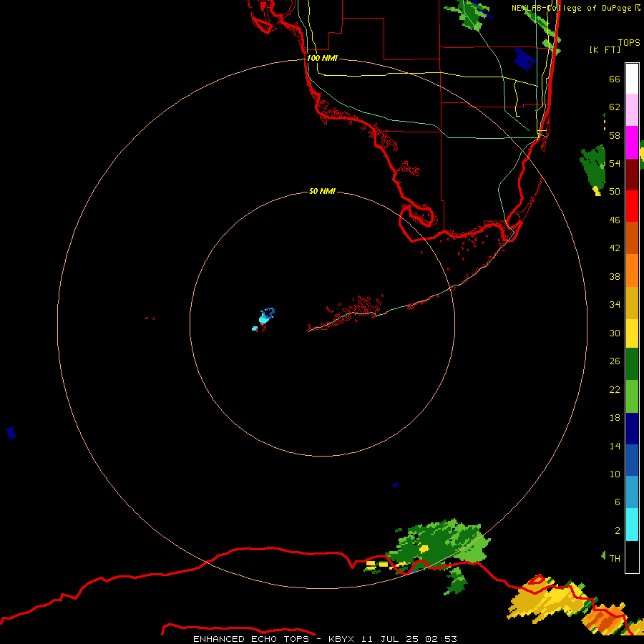Click the 'TOPS' legend title

pyautogui.click(x=629, y=43)
